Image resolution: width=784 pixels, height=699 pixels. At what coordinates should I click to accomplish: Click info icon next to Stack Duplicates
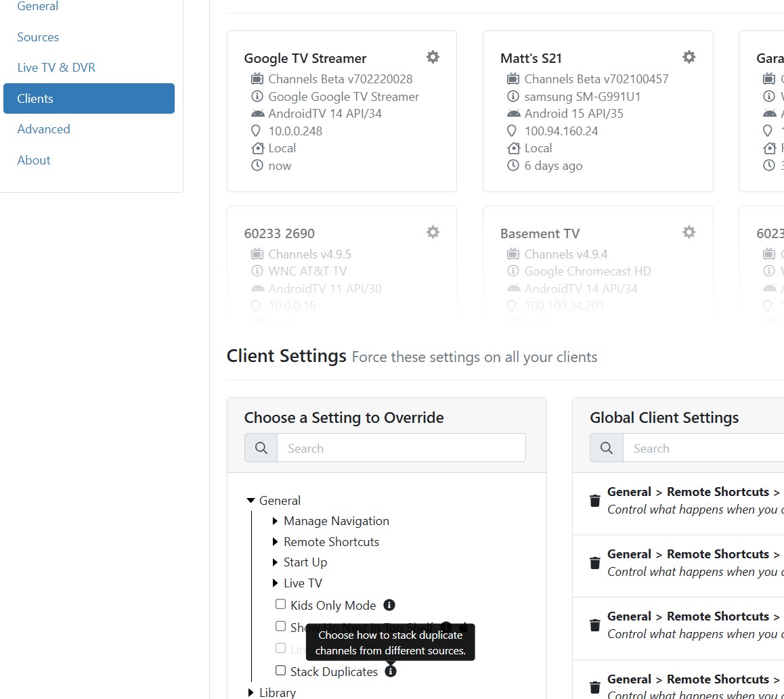[391, 671]
